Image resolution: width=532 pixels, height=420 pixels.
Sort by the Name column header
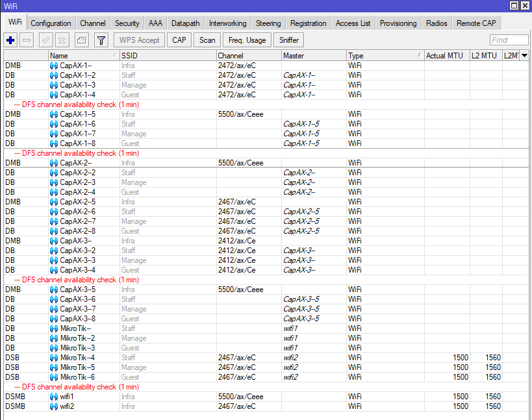point(84,56)
